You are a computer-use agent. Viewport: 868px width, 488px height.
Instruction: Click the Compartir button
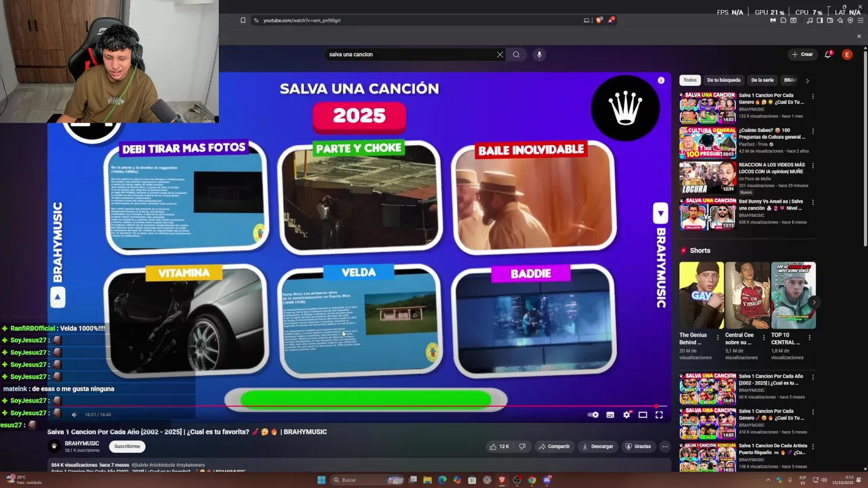(554, 447)
